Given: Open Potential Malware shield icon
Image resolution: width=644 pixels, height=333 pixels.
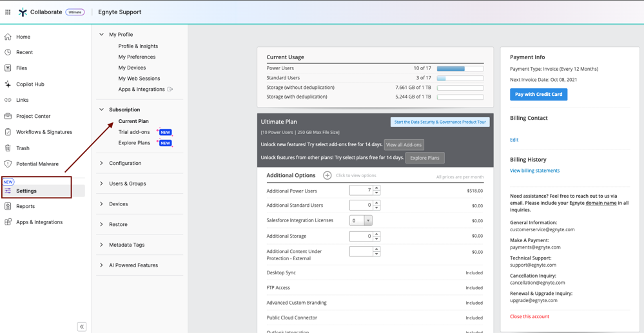Looking at the screenshot, I should click(8, 164).
